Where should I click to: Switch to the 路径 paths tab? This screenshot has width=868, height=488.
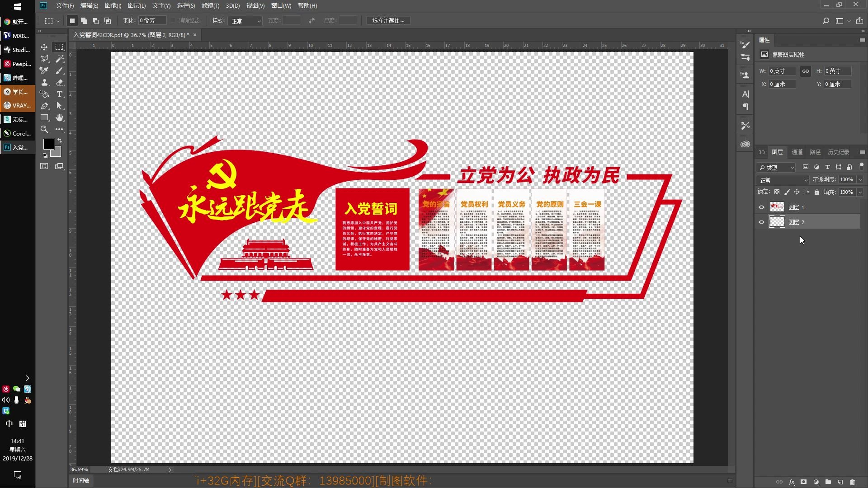(815, 152)
